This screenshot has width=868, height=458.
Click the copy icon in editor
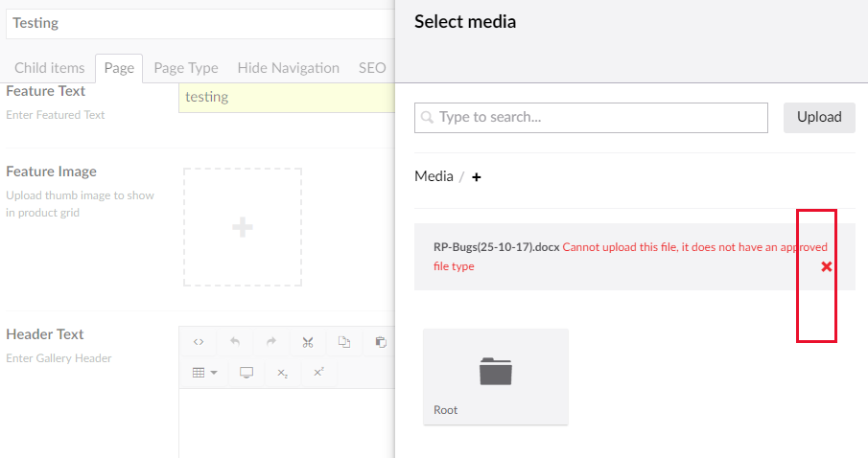point(344,342)
